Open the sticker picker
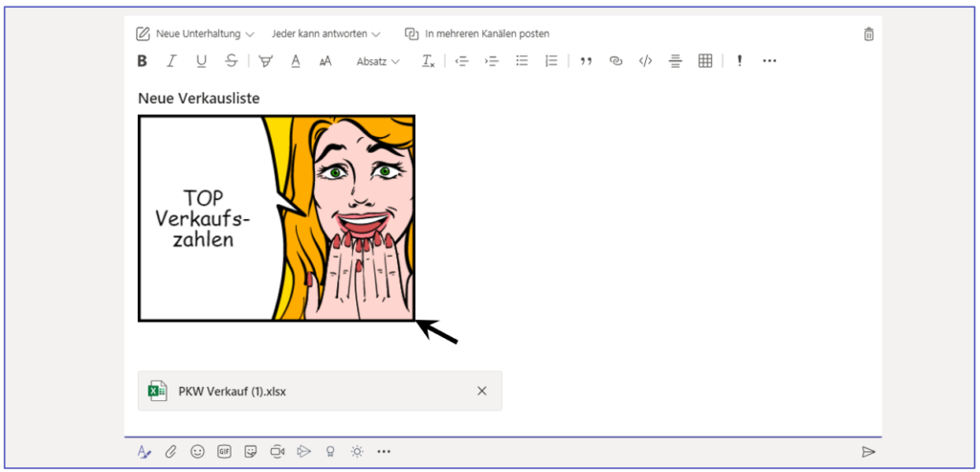Image resolution: width=980 pixels, height=472 pixels. (251, 451)
